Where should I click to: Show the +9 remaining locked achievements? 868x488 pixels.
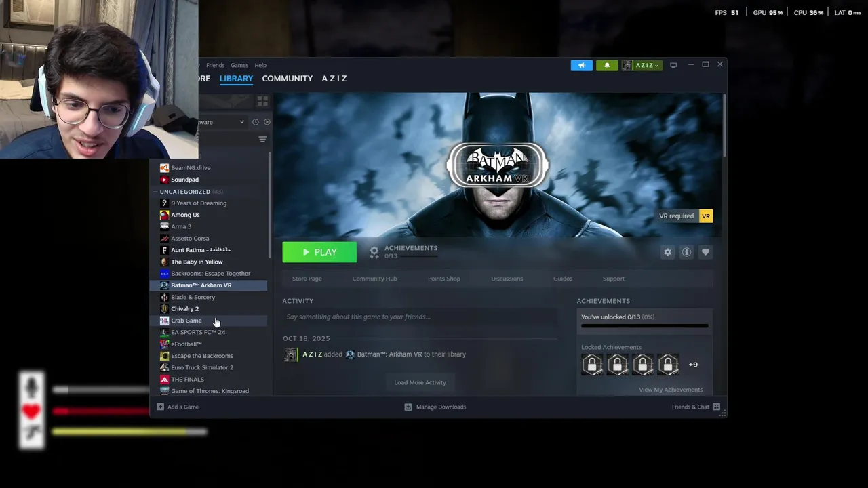click(693, 365)
